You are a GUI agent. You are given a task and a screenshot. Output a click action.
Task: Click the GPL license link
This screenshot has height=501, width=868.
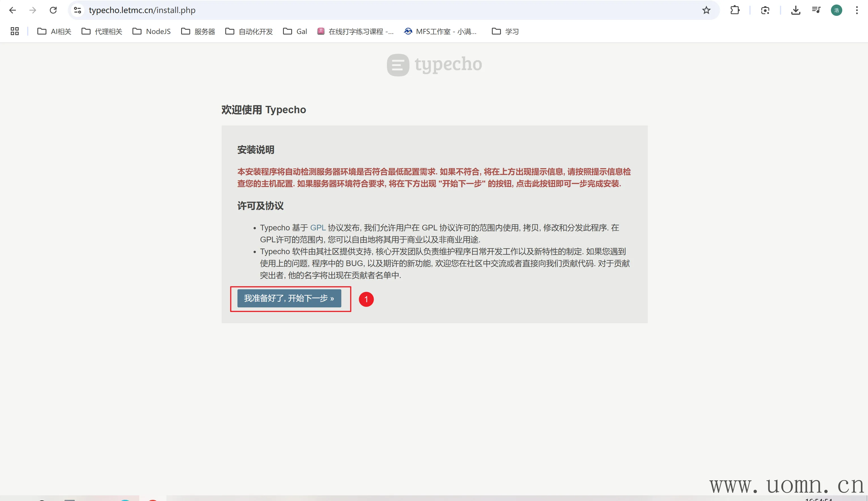click(318, 228)
